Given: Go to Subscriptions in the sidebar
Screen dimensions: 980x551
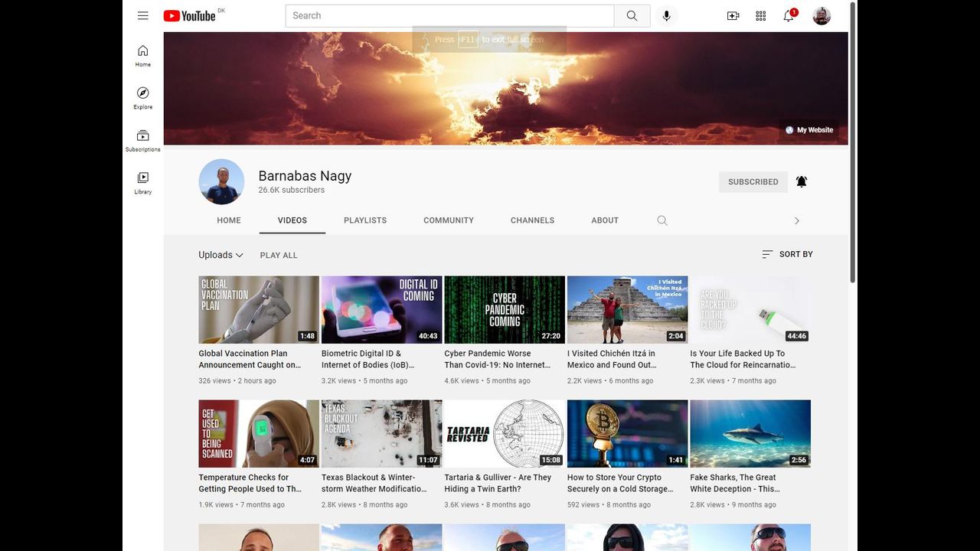Looking at the screenshot, I should [143, 140].
